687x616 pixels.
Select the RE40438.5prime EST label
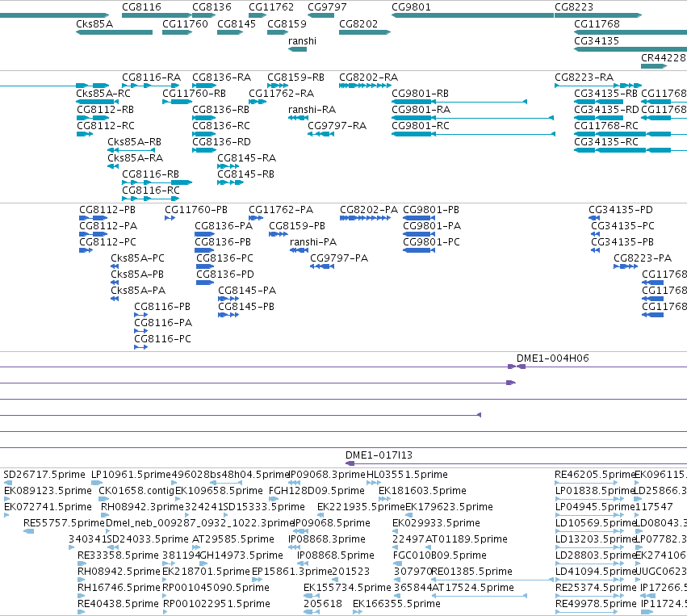(x=118, y=604)
